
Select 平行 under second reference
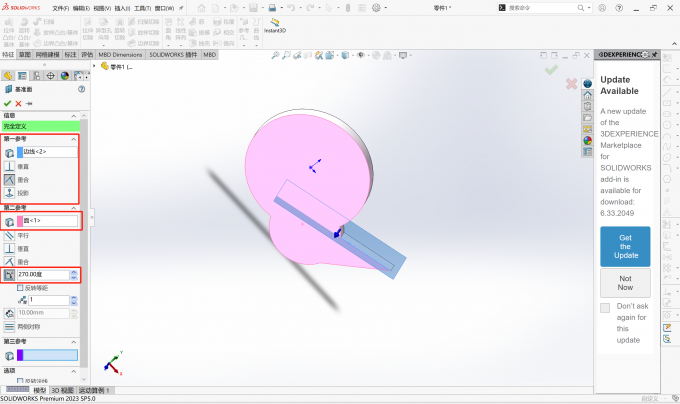pos(10,236)
